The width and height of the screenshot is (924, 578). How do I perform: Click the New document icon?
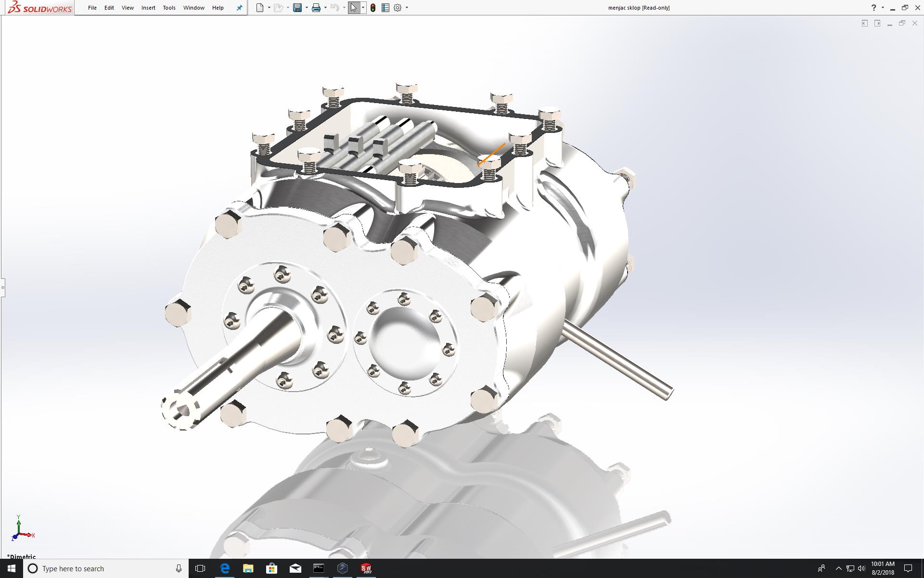coord(260,8)
